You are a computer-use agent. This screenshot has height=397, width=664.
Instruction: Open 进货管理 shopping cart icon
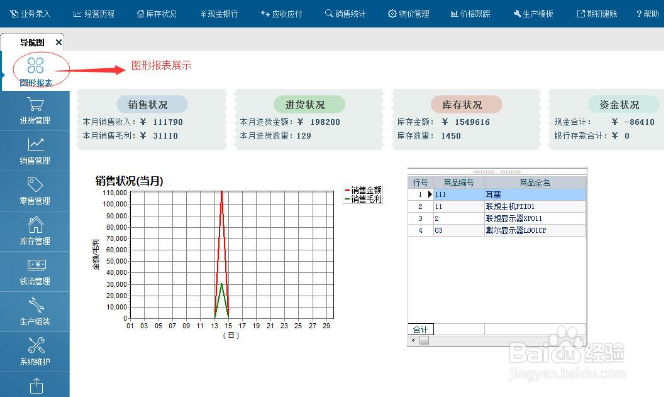[x=36, y=104]
